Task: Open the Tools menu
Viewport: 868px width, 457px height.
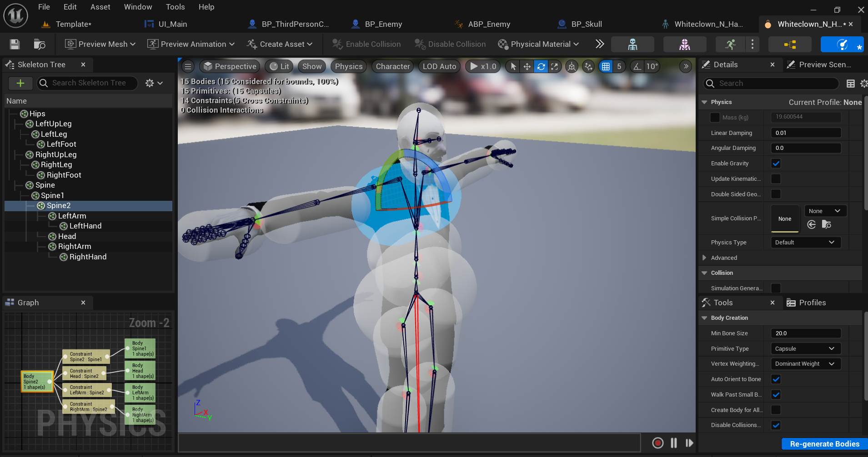Action: pos(175,7)
